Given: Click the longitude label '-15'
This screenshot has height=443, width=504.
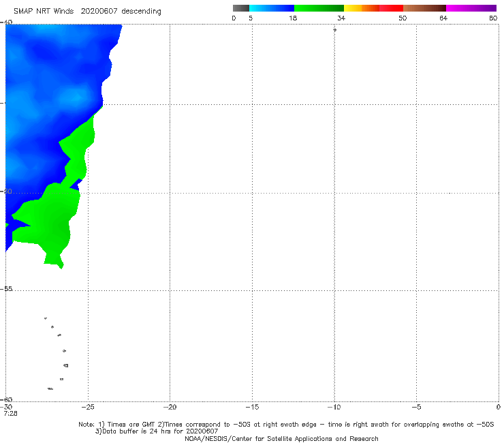Looking at the screenshot, I should click(x=252, y=407).
